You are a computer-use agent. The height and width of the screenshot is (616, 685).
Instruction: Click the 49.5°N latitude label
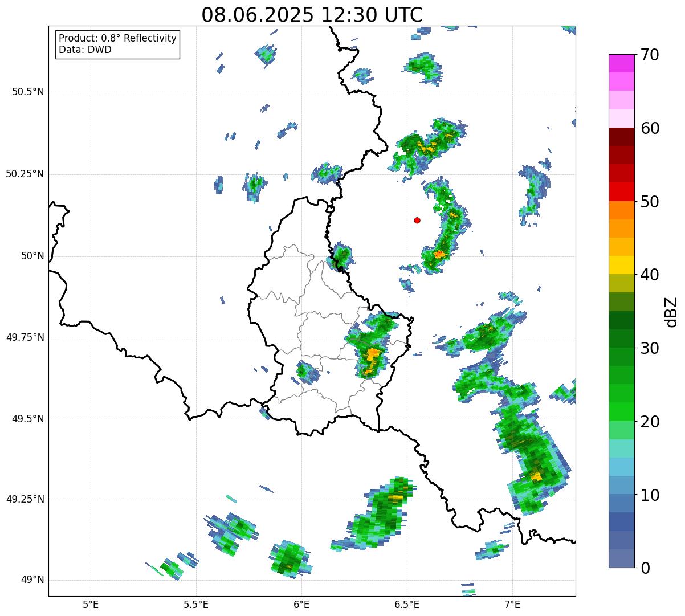[28, 419]
